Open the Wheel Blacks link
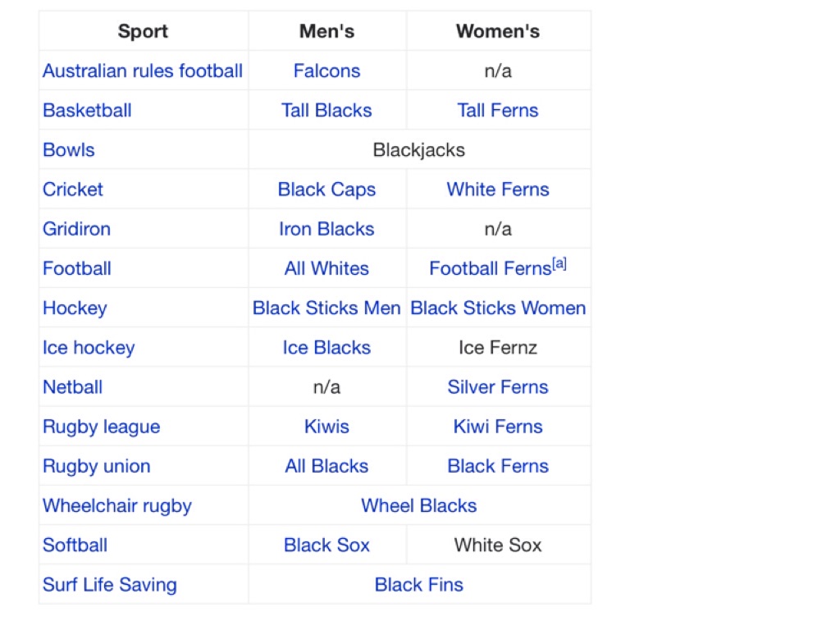The image size is (840, 630). pos(418,505)
